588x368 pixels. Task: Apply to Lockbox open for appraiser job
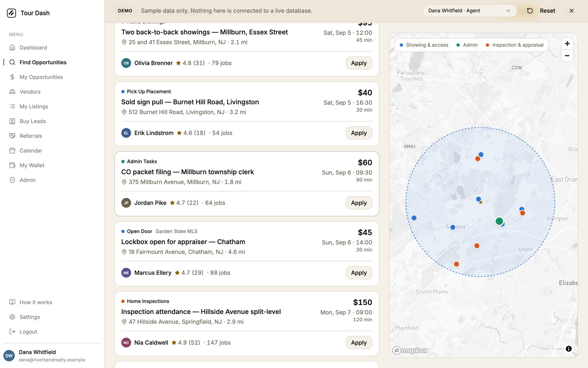pyautogui.click(x=359, y=273)
